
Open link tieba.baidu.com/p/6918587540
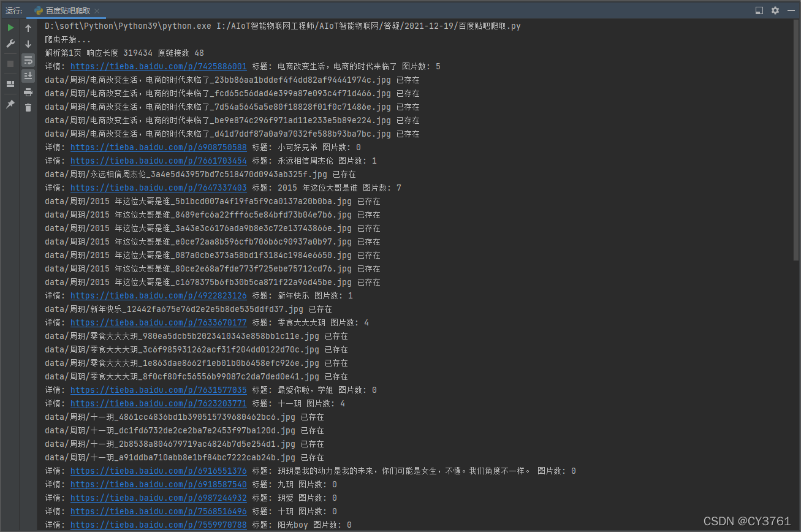click(159, 484)
